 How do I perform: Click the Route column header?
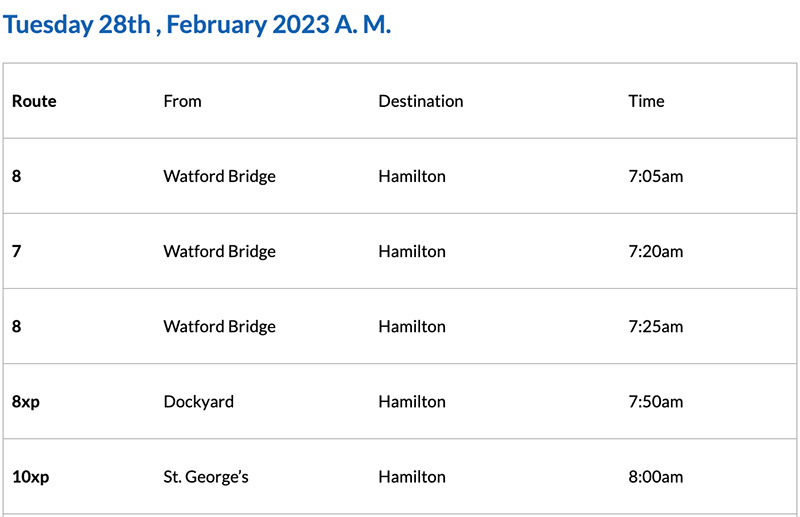(34, 101)
